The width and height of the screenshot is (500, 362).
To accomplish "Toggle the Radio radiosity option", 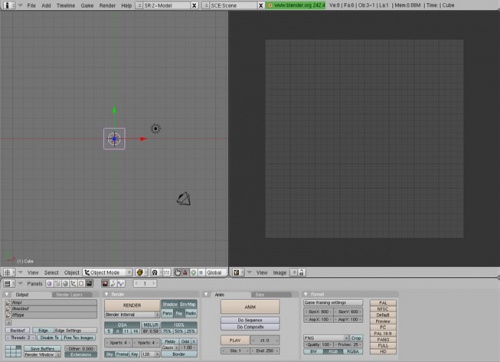I will point(191,313).
